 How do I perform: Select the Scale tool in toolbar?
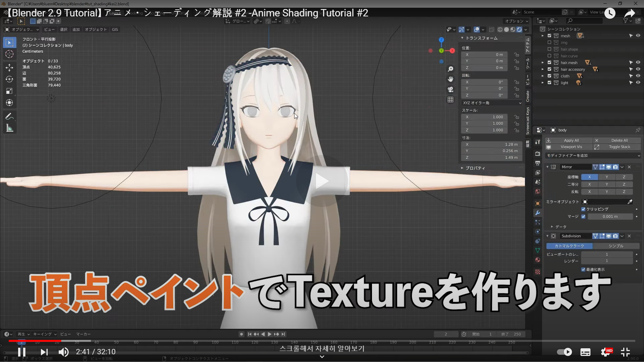tap(9, 91)
